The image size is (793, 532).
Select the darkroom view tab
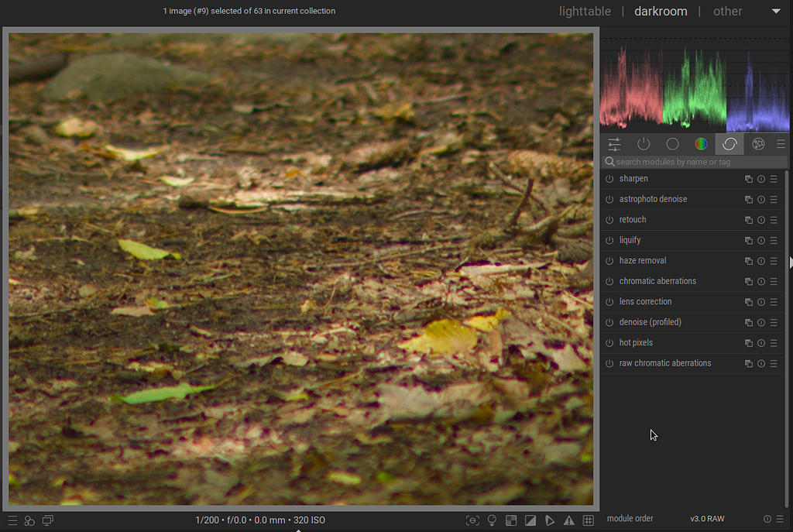tap(661, 11)
